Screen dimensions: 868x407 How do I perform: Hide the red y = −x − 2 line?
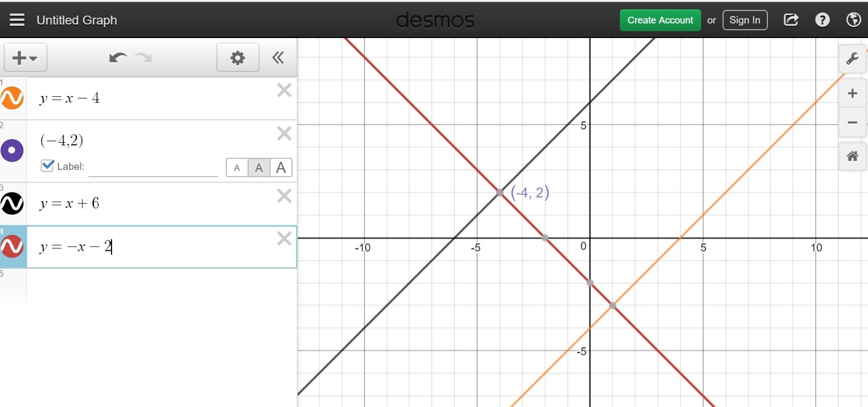coord(12,246)
